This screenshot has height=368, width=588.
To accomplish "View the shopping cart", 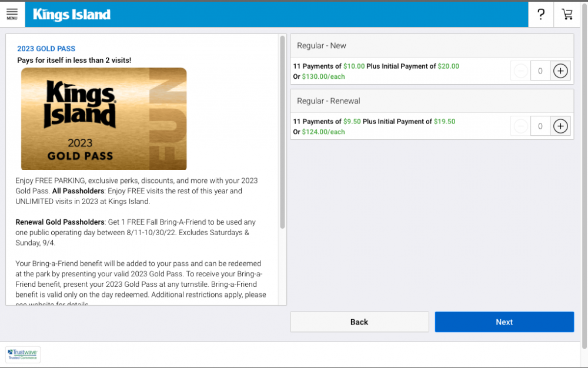I will point(567,15).
